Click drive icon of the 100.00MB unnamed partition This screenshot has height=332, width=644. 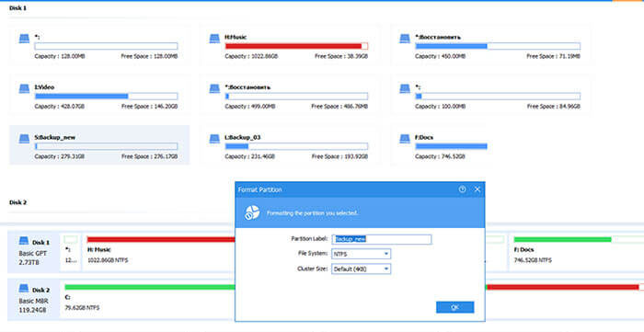(405, 88)
